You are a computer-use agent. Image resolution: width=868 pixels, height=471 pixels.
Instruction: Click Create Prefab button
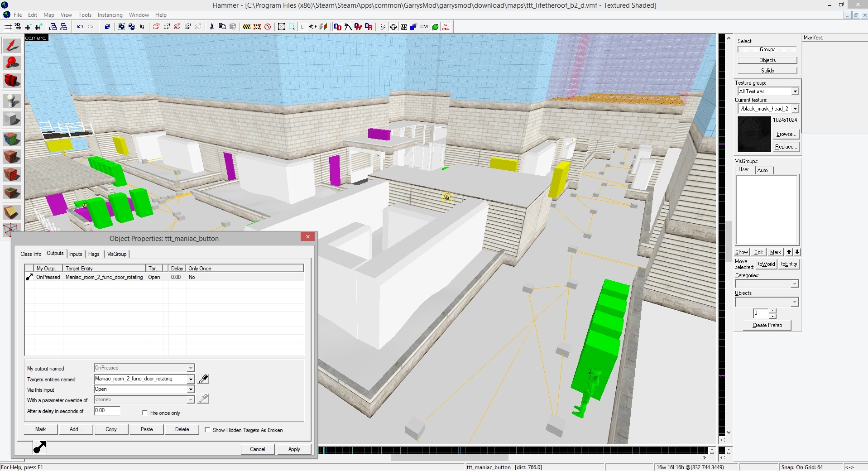[x=767, y=325]
